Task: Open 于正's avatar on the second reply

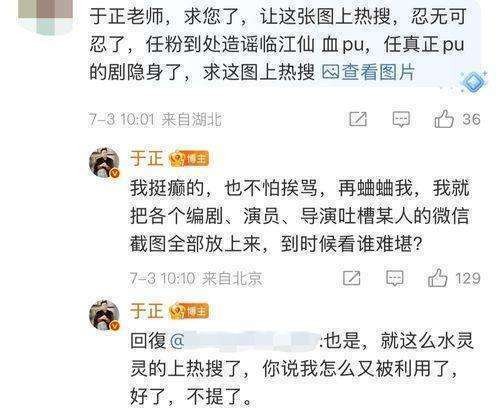Action: click(105, 315)
